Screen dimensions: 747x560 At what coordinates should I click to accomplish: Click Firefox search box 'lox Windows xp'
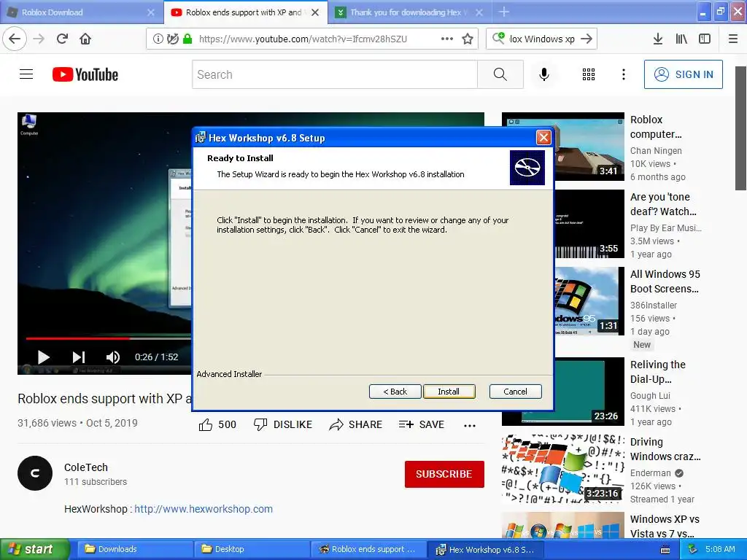point(542,39)
